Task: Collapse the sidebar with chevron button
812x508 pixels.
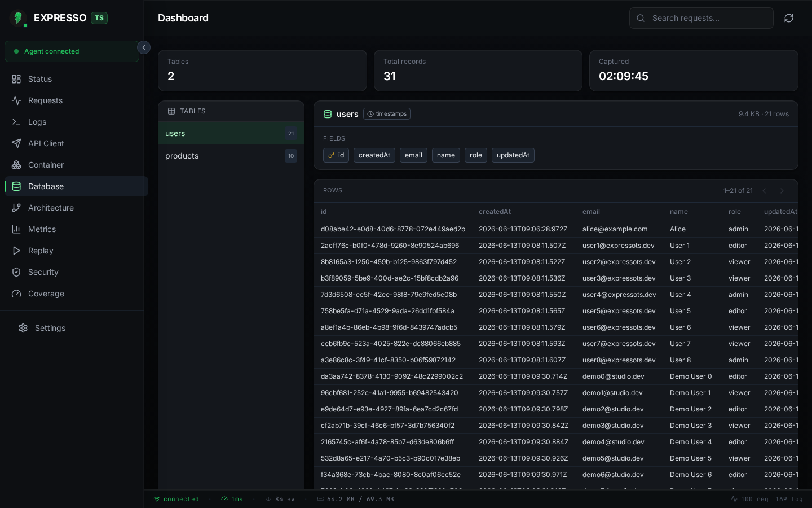Action: coord(144,47)
